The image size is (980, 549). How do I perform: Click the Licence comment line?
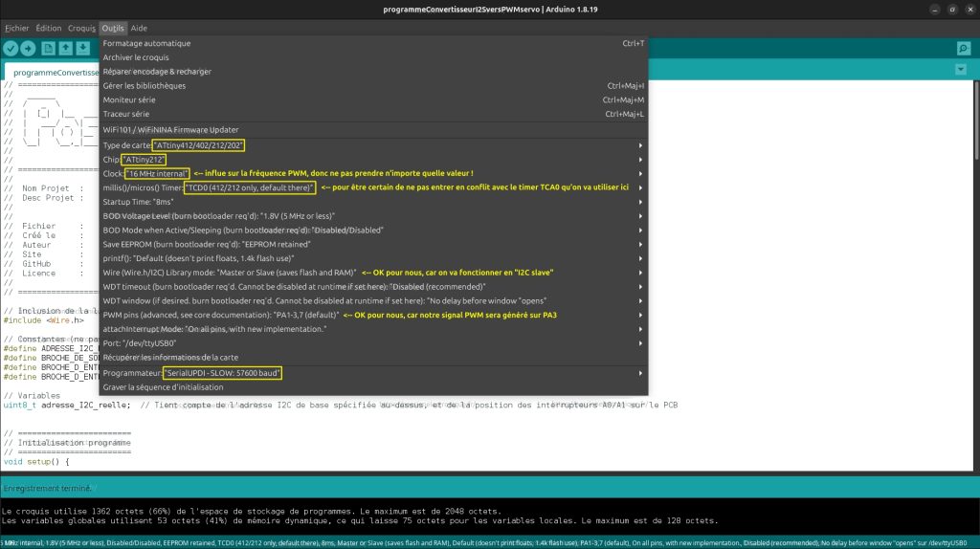(x=44, y=273)
